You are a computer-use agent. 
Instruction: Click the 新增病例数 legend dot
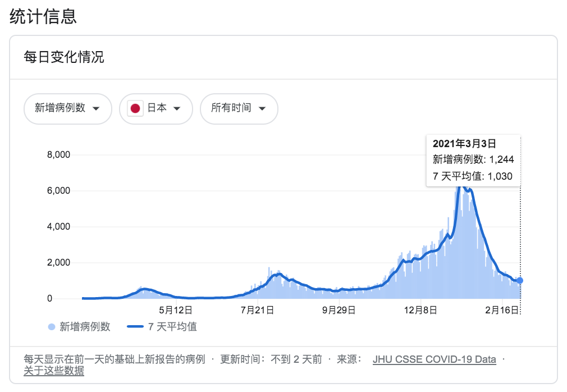[51, 327]
